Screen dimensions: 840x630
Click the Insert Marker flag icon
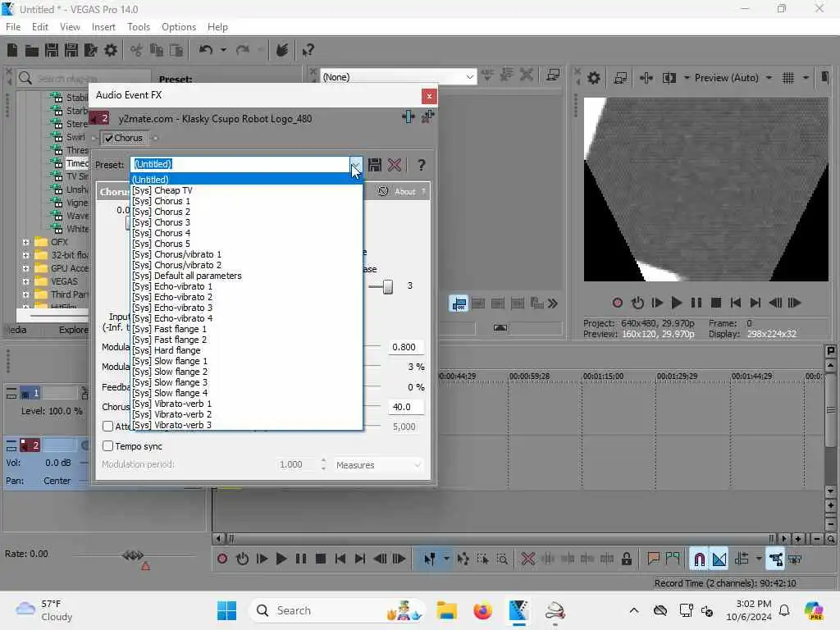point(653,559)
